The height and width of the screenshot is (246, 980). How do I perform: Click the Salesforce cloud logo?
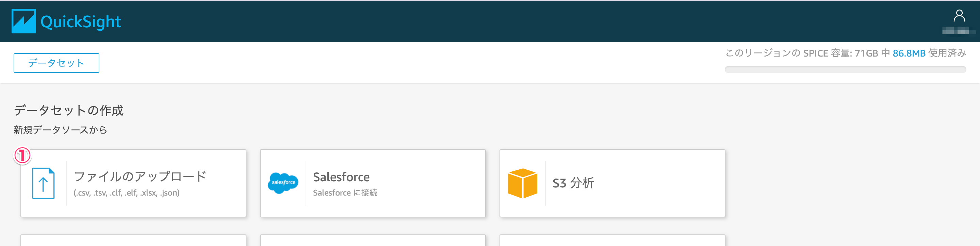tap(283, 183)
